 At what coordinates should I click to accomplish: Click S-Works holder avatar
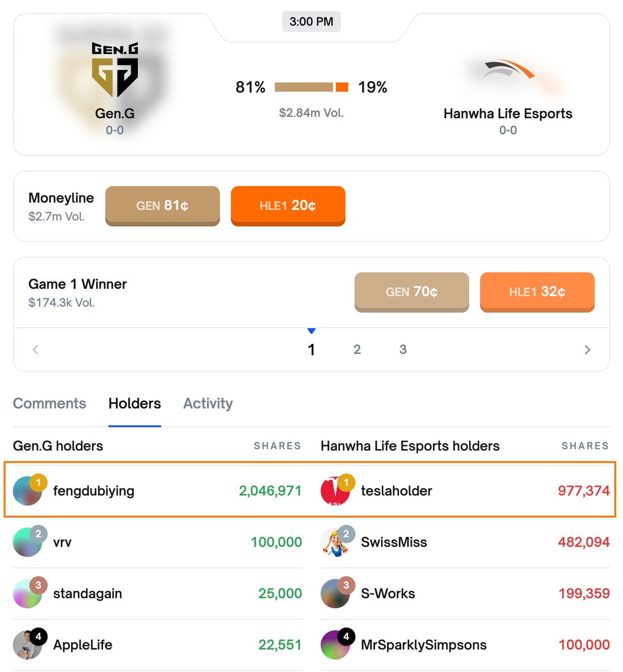[335, 594]
